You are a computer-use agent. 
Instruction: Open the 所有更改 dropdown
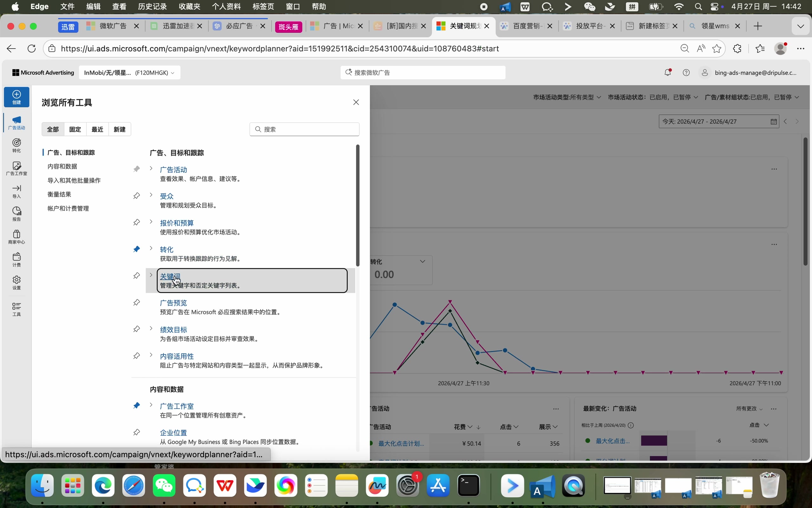pyautogui.click(x=749, y=409)
